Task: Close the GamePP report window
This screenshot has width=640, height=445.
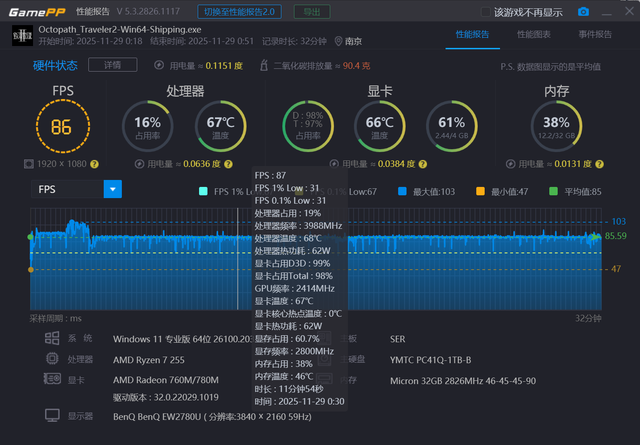Action: coord(629,11)
